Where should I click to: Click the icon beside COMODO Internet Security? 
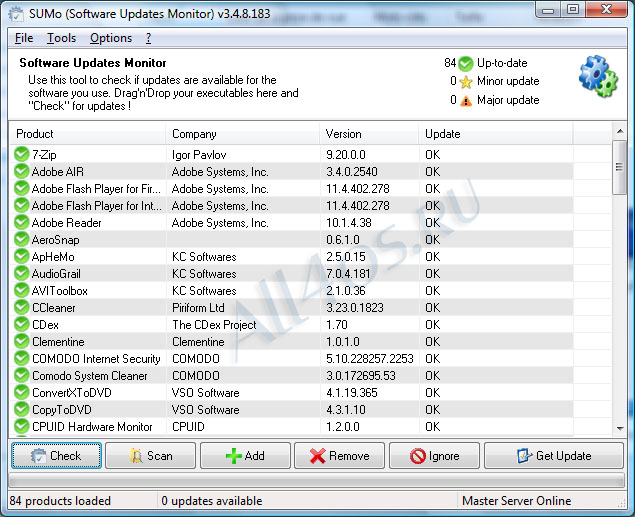coord(21,358)
